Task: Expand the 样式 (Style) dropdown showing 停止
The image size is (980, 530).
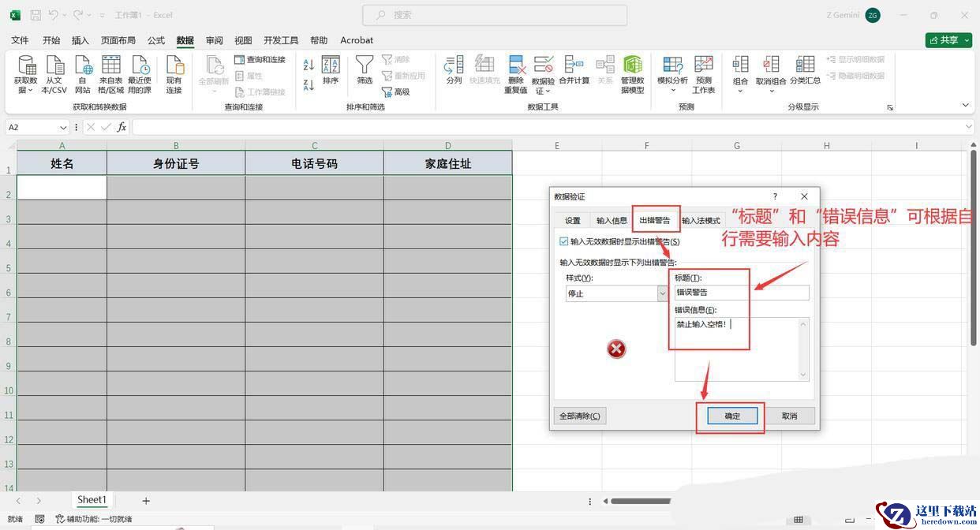Action: (x=663, y=293)
